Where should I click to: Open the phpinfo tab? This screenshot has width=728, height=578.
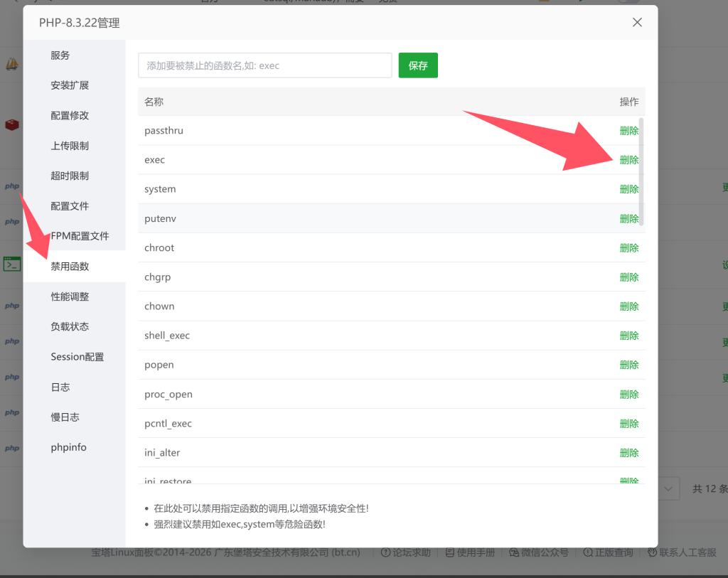(x=69, y=448)
